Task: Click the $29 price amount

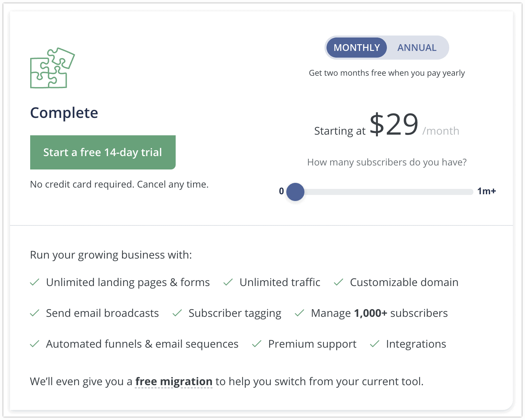Action: coord(394,124)
